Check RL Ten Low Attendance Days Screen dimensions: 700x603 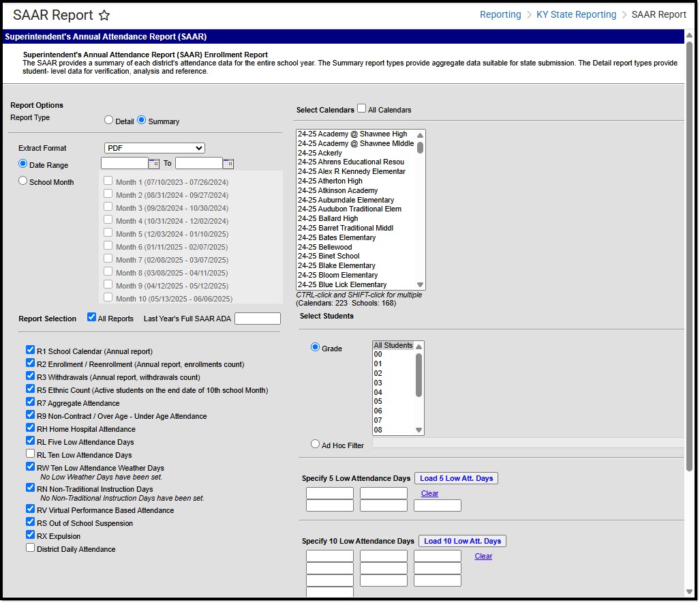(31, 454)
